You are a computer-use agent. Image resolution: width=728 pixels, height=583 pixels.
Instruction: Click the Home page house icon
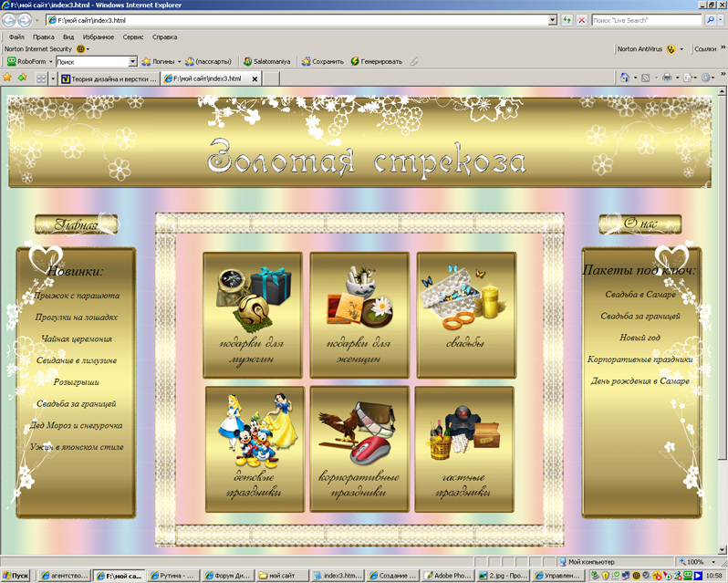(625, 78)
